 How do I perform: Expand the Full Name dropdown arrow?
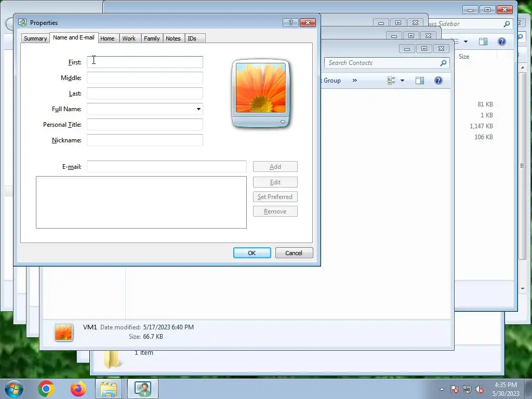coord(198,109)
